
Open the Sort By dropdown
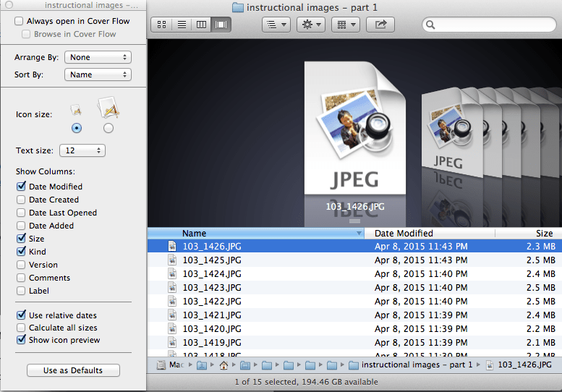tap(98, 74)
